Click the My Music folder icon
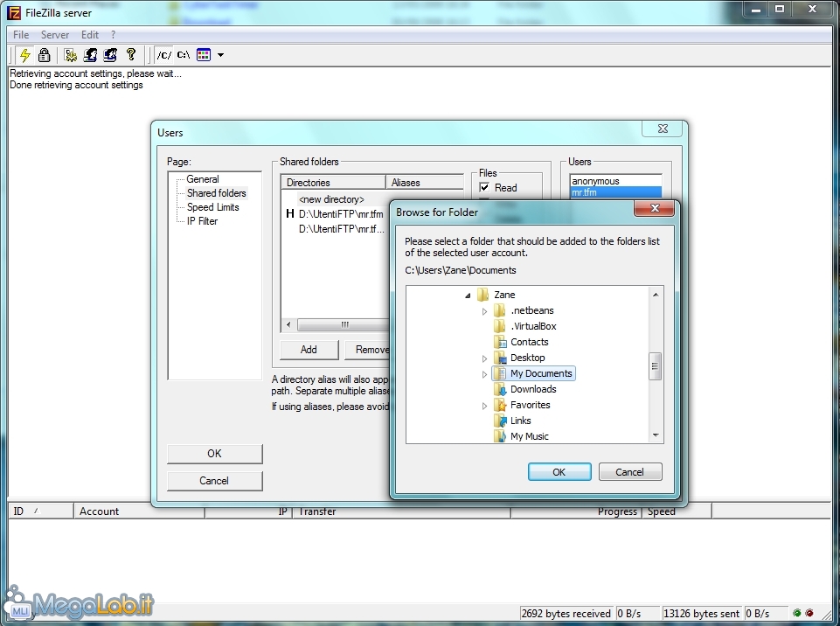 (500, 436)
